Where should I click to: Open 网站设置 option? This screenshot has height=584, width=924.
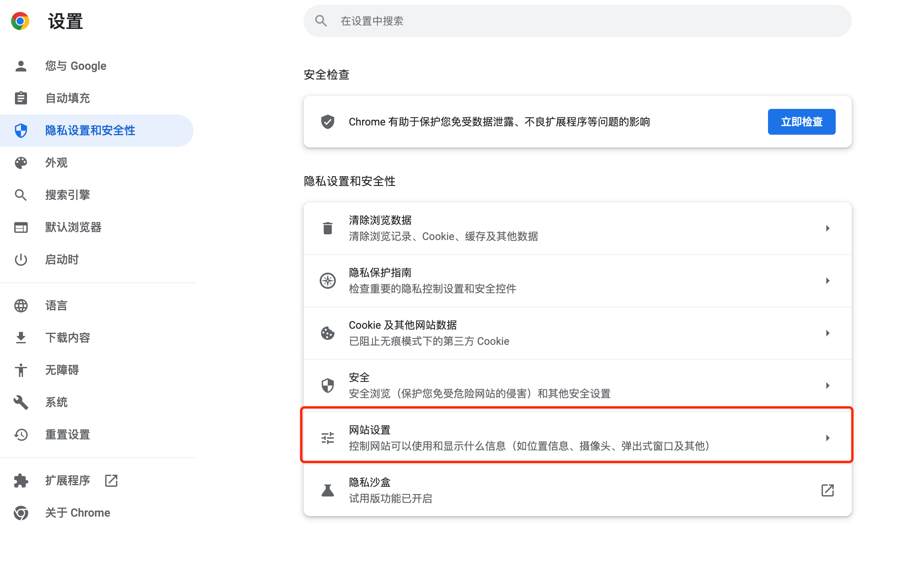pyautogui.click(x=577, y=438)
